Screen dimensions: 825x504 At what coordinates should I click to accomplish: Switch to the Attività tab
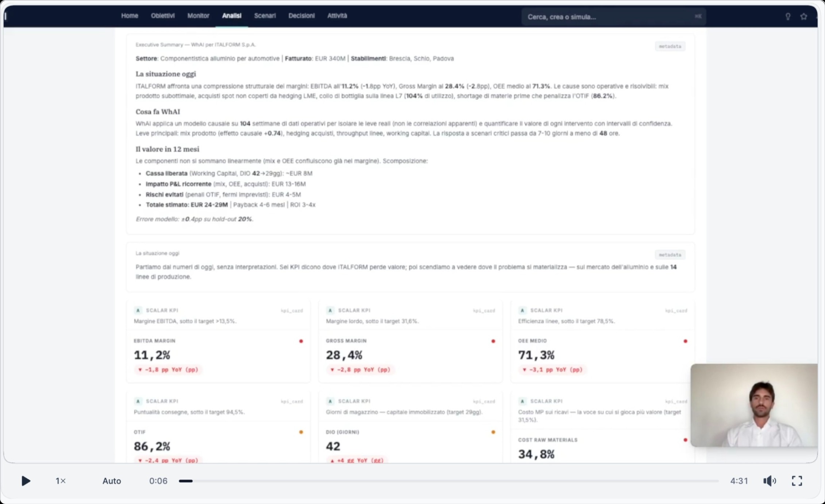(x=337, y=16)
